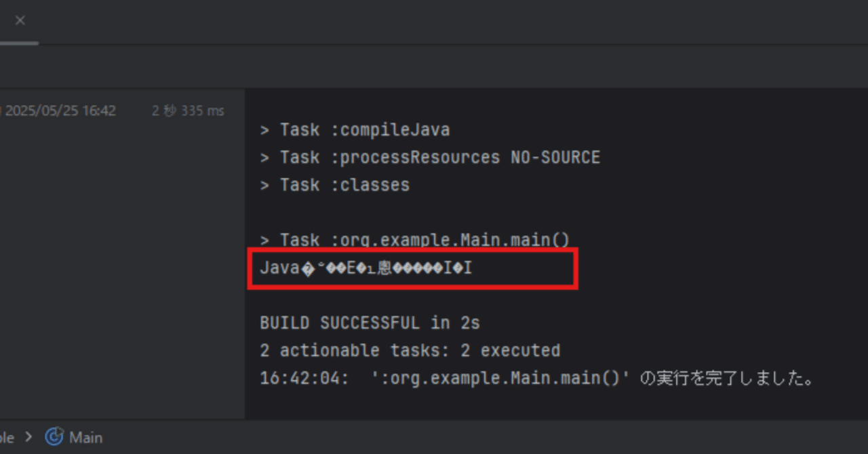Select the garbled Java output line
The image size is (868, 454).
pyautogui.click(x=366, y=268)
